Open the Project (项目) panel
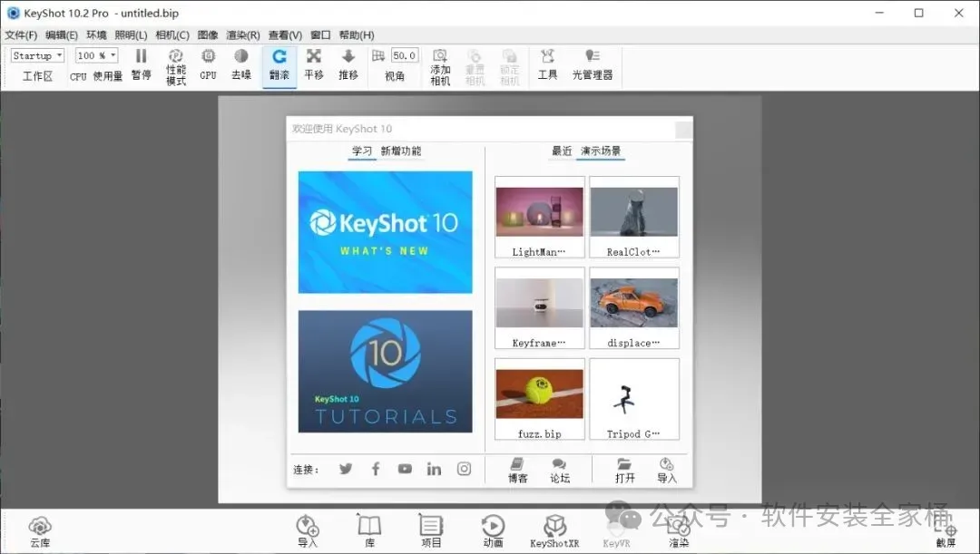This screenshot has height=554, width=980. coord(431,532)
